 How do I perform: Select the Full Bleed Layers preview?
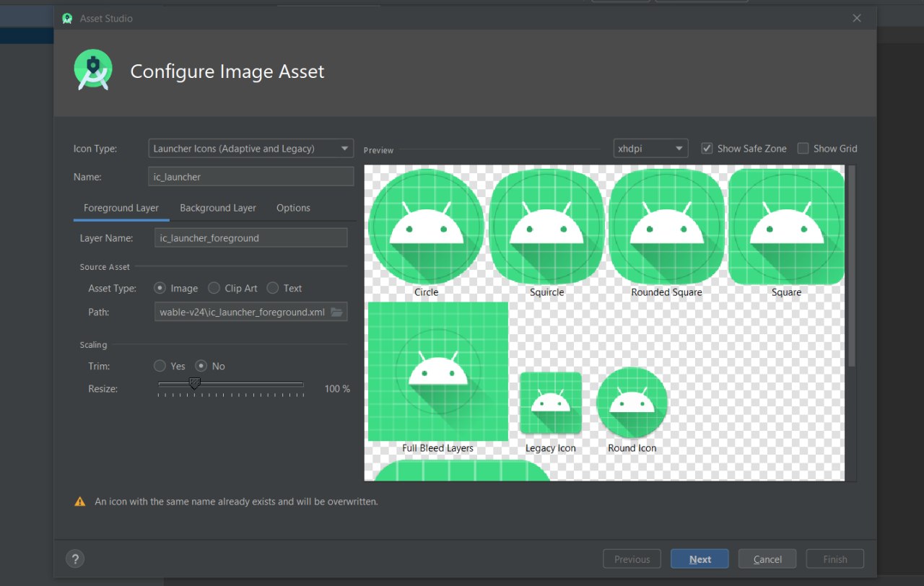pyautogui.click(x=438, y=371)
